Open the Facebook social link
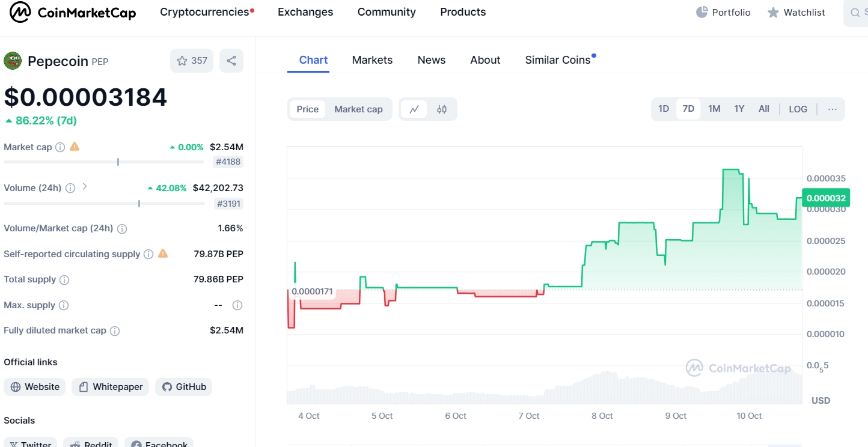The width and height of the screenshot is (868, 447). click(159, 443)
